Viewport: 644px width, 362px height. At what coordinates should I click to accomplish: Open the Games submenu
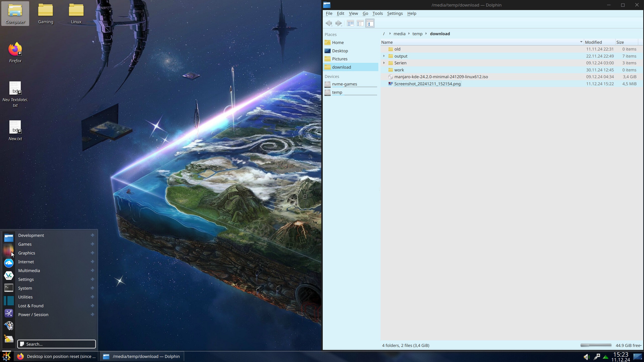click(56, 244)
